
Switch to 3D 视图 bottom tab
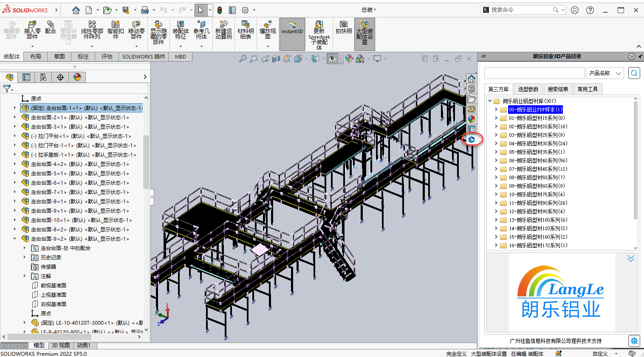coord(61,346)
